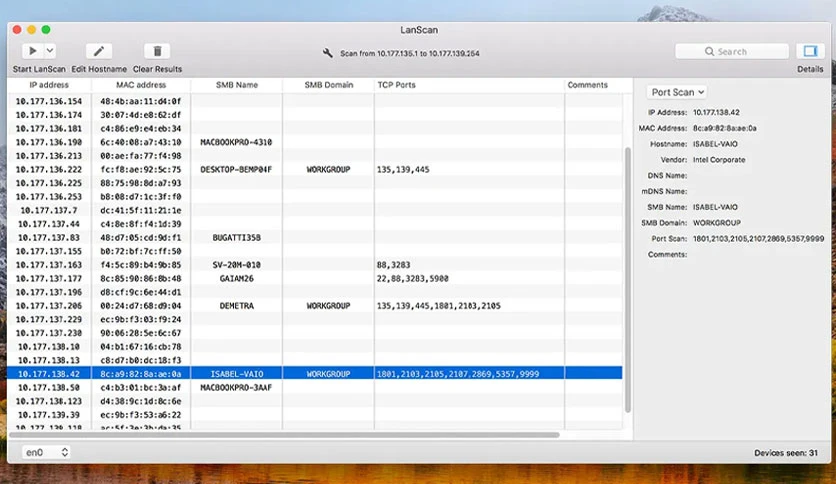Click the MAC address fc:f8:ae:92:5c:75 cell
The height and width of the screenshot is (484, 836).
(141, 170)
